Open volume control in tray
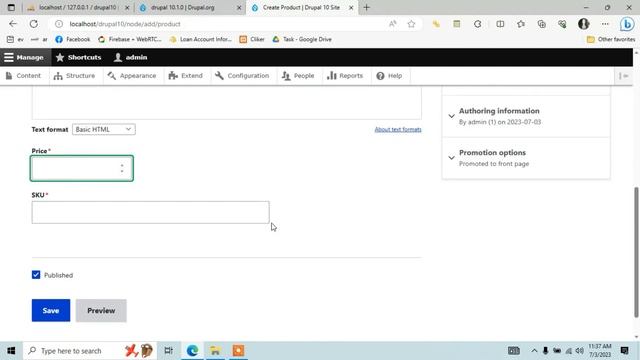Screen dimensions: 640x360 580,351
